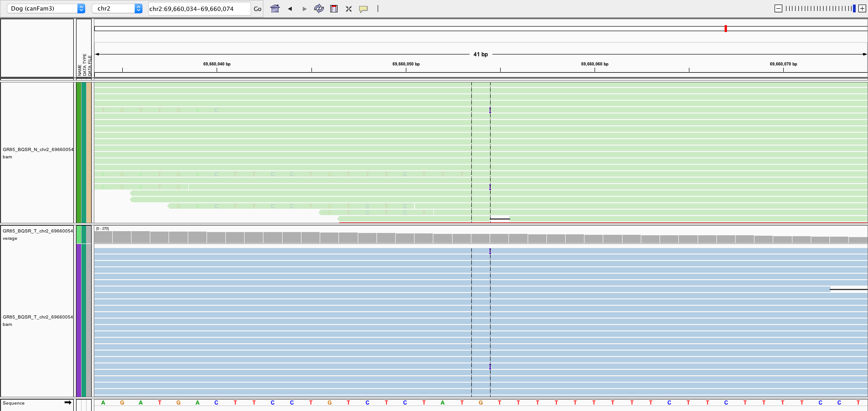868x411 pixels.
Task: Click the Sequence track strand arrow
Action: [x=68, y=402]
